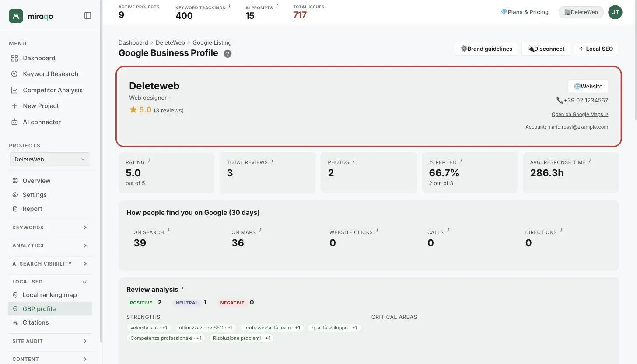Go to Dashboard breadcrumb
Viewport: 637px width, 364px height.
(x=133, y=42)
